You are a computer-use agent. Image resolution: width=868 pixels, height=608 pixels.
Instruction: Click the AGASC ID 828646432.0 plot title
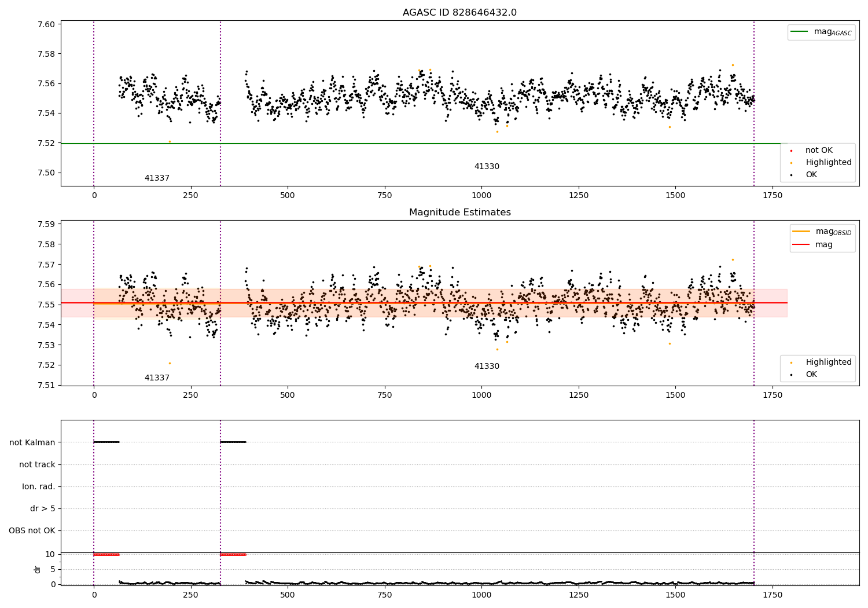coord(459,13)
